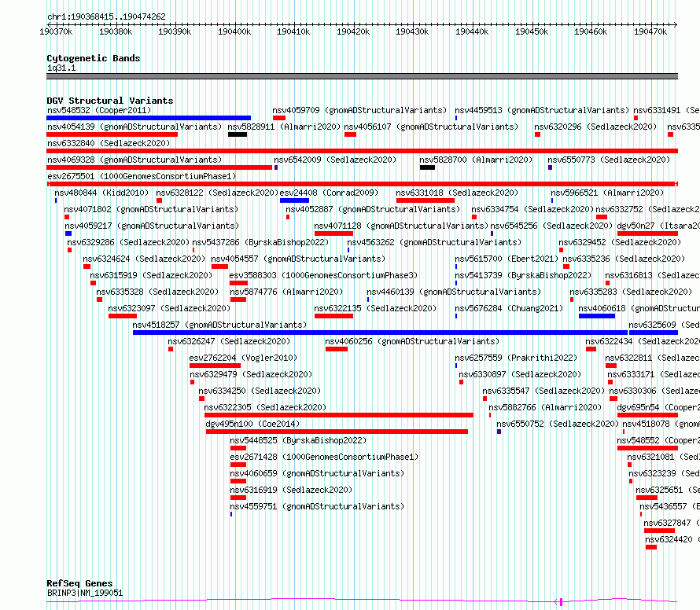
Task: Click nsv4071802 gnomAD variant label
Action: click(x=151, y=209)
